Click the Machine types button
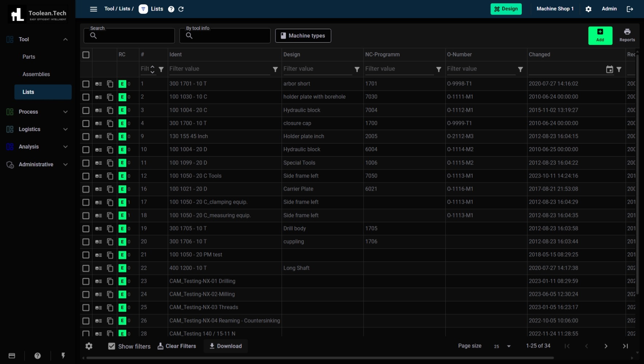644x364 pixels. pos(303,36)
